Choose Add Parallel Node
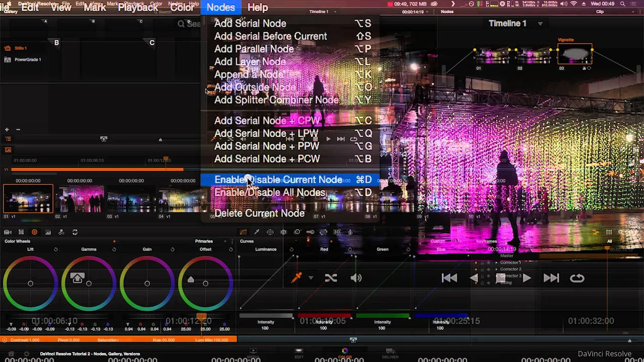The image size is (644, 362). point(290,49)
